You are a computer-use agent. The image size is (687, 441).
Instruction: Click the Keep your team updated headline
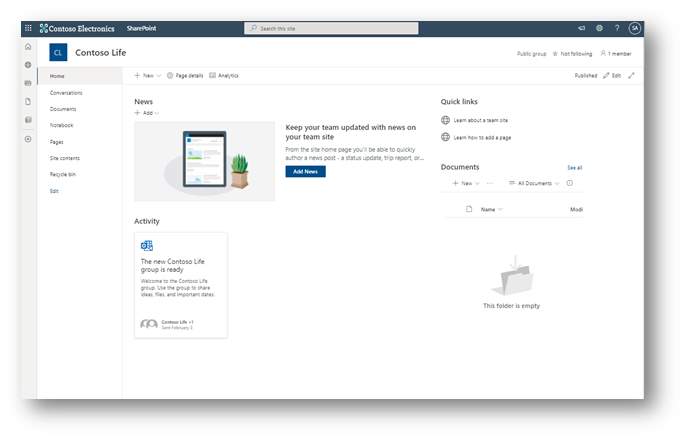351,132
